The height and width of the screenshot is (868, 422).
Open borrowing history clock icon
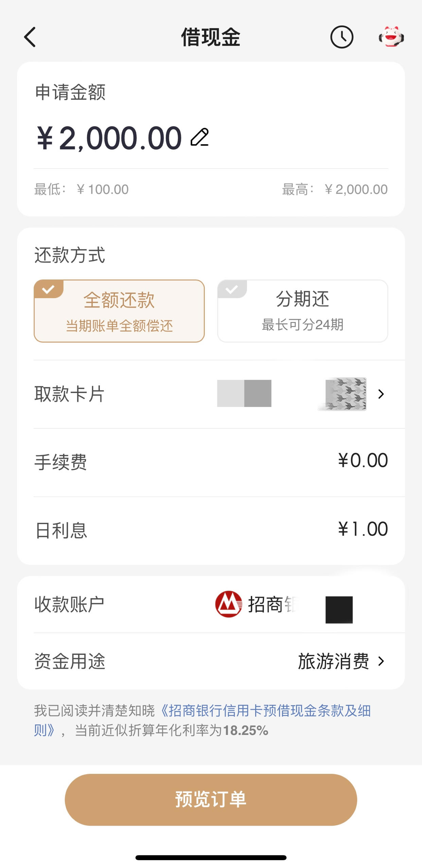341,37
